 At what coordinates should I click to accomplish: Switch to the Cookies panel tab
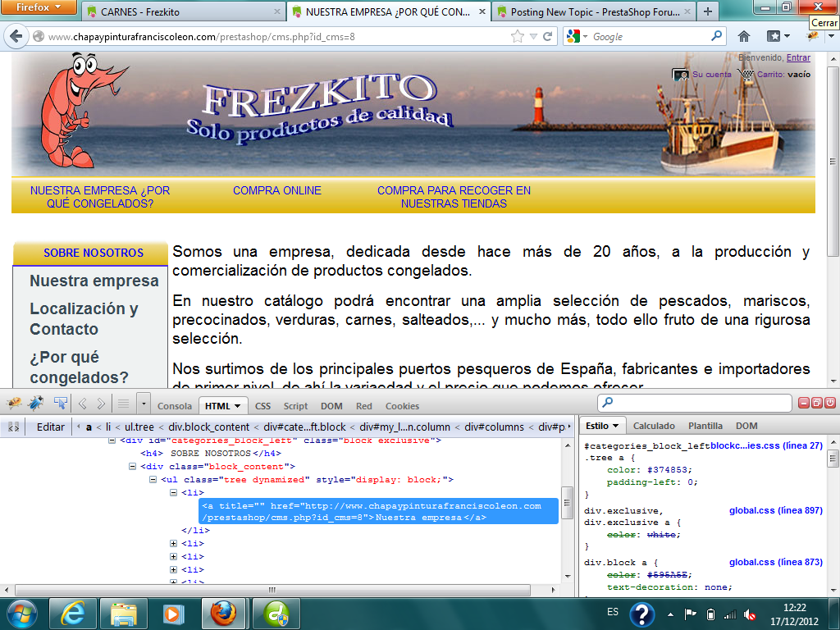(402, 406)
